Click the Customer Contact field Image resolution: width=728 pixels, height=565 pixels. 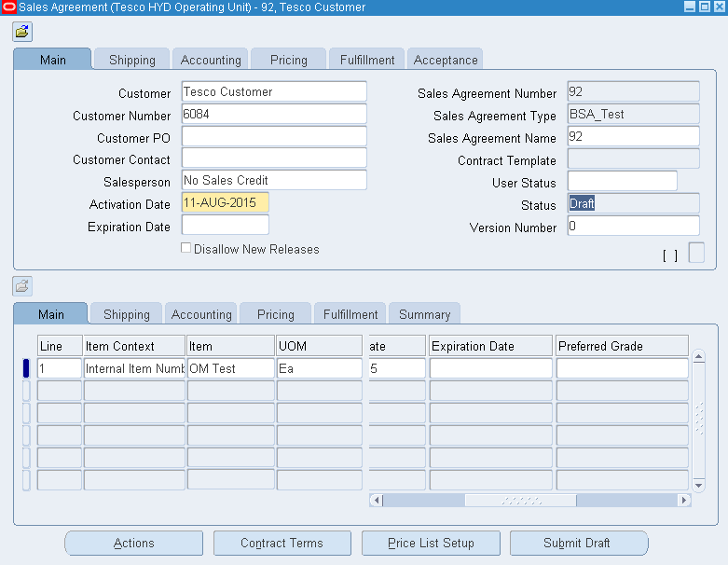tap(274, 158)
